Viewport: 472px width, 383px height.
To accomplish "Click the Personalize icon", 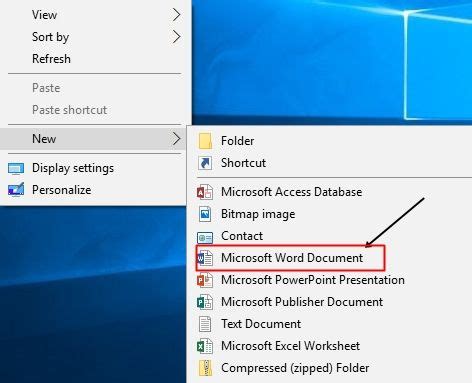I will 16,190.
